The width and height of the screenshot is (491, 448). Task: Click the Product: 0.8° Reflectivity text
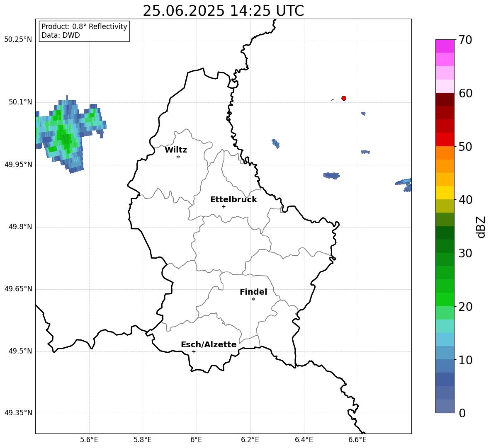84,27
